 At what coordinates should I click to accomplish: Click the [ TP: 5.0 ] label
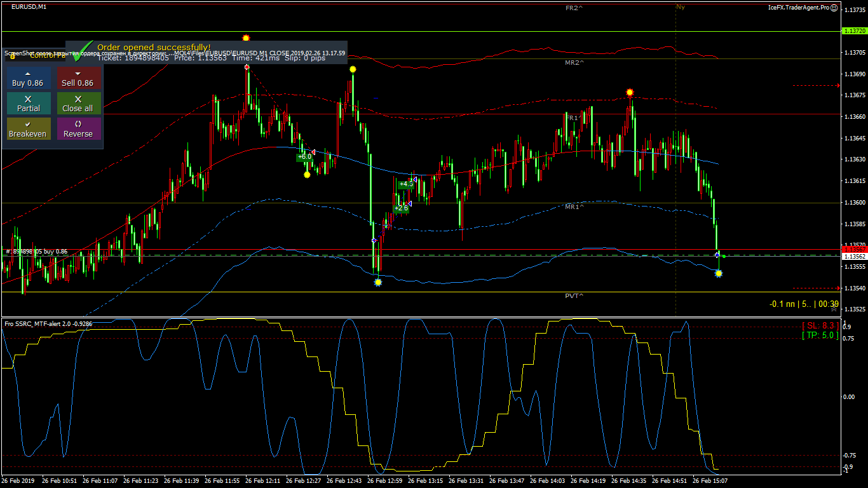[820, 335]
